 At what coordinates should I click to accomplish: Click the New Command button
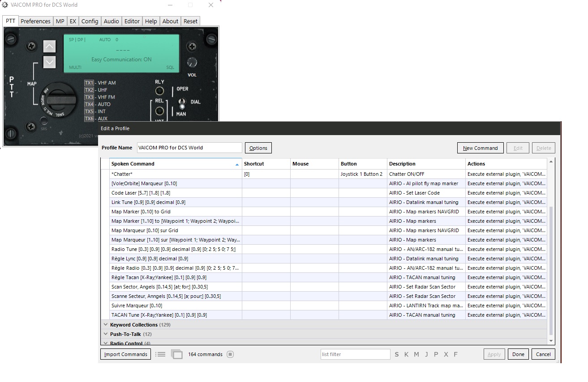480,148
